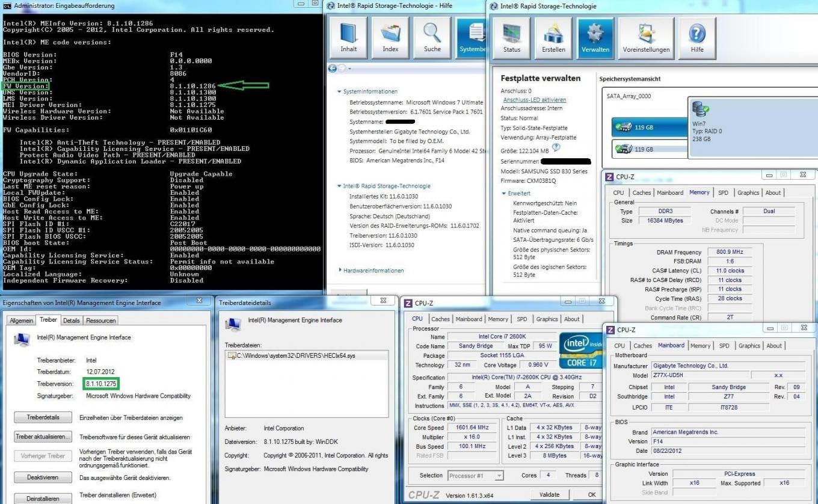Click the Deaktivieren button
Viewport: 818px width, 504px height.
click(43, 478)
